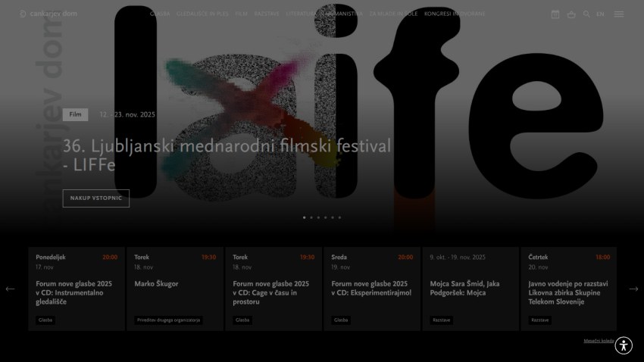Open the calendar icon in header
This screenshot has height=362, width=644.
coord(555,14)
